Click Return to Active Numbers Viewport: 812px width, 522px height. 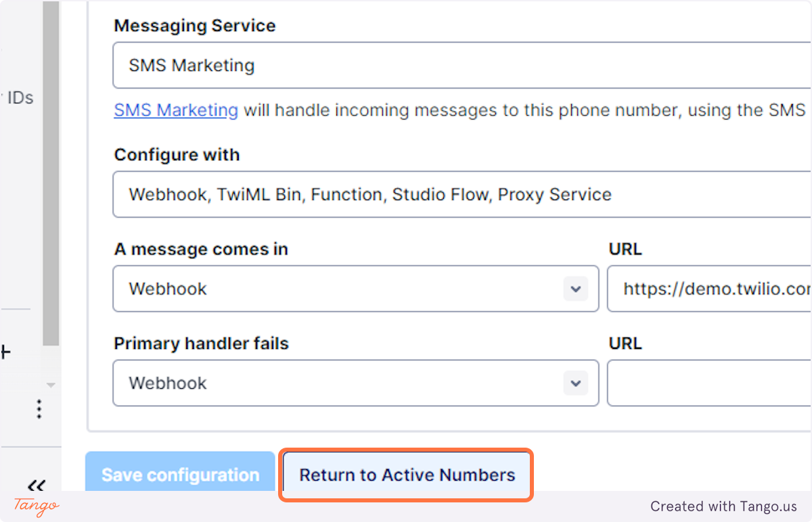(x=407, y=475)
